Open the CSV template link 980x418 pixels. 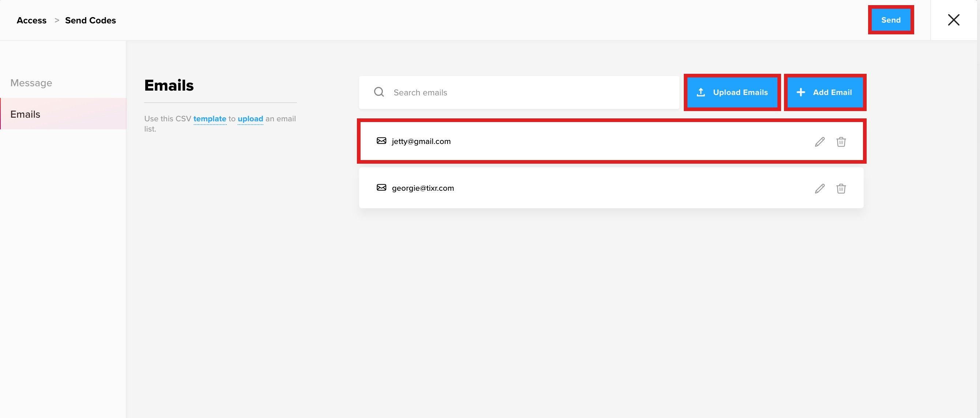[210, 119]
